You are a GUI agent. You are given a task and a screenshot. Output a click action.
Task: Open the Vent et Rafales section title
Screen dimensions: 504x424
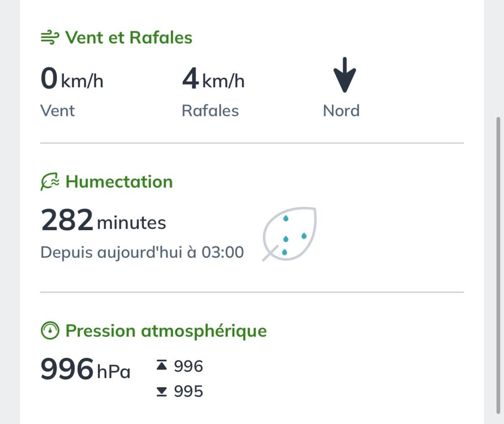[x=129, y=37]
